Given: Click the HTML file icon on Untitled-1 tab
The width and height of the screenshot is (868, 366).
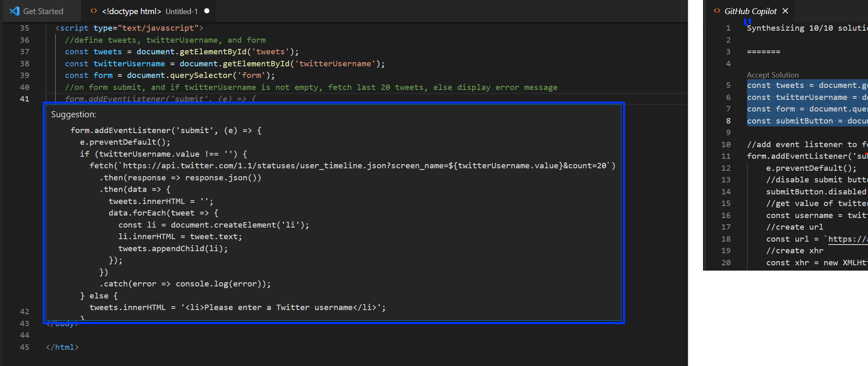Looking at the screenshot, I should (94, 11).
